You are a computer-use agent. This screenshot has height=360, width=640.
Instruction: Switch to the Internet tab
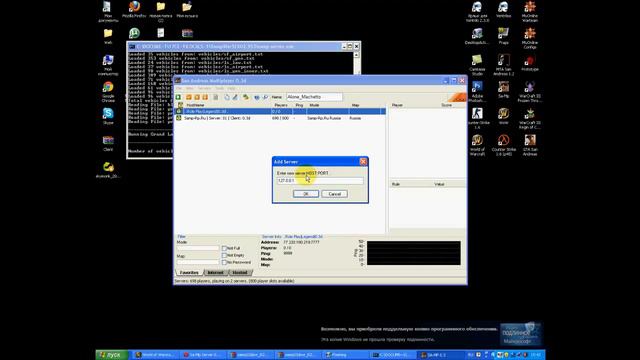216,272
